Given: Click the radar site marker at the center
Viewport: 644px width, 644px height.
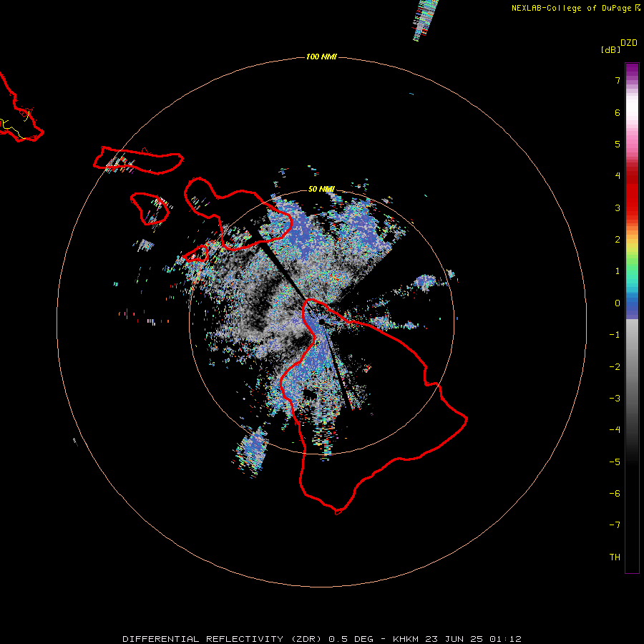Looking at the screenshot, I should [x=321, y=321].
